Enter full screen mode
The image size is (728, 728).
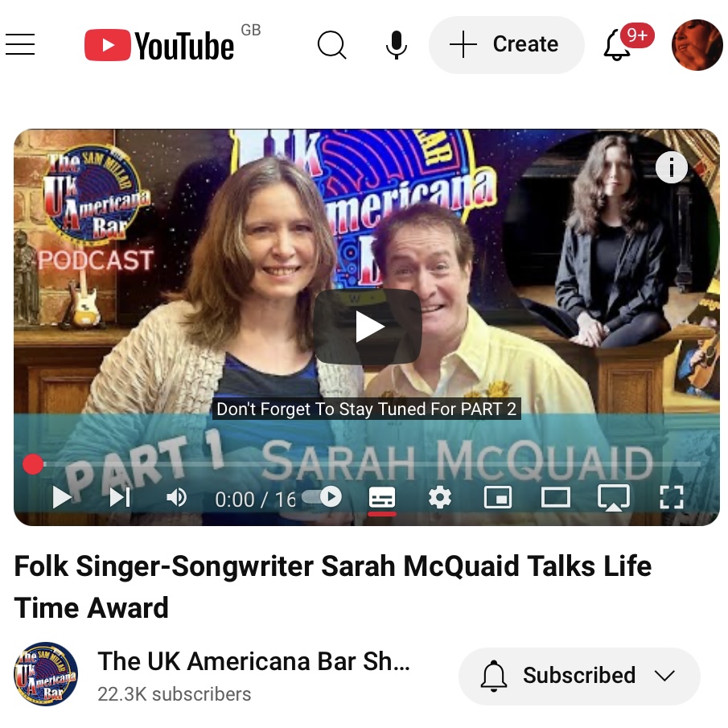pos(672,498)
